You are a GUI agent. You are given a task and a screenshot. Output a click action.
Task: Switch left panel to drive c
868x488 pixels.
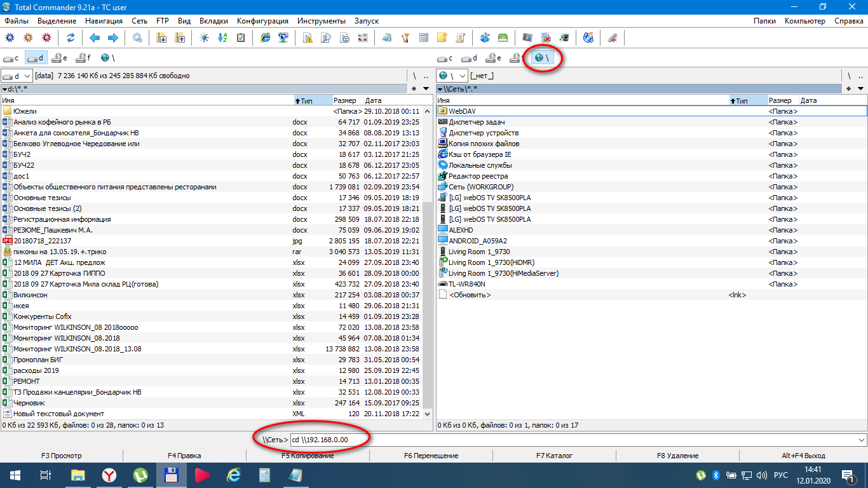tap(12, 58)
